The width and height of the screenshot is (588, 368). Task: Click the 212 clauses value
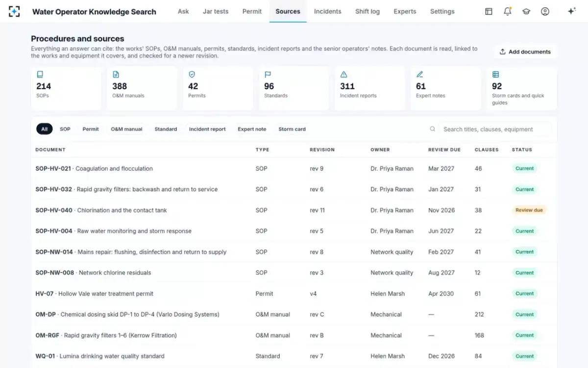479,315
